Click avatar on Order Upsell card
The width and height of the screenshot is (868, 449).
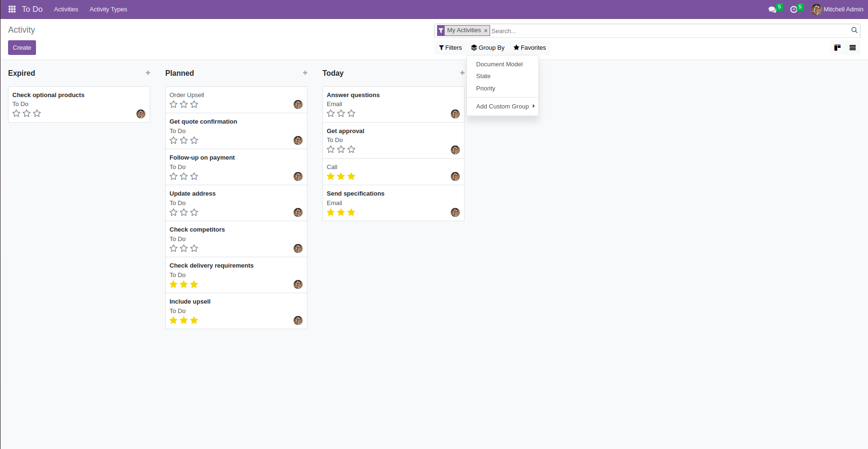pos(298,104)
